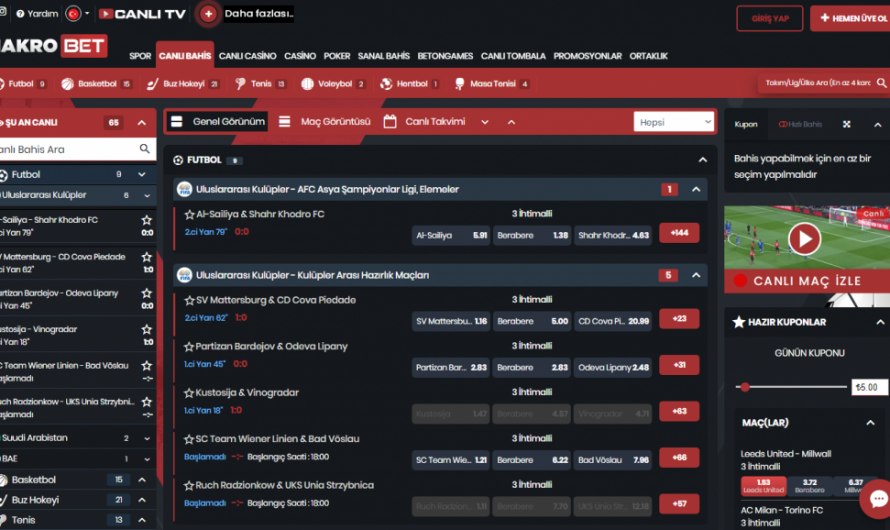The image size is (890, 530).
Task: Collapse the FUTBOL section header
Action: pos(703,160)
